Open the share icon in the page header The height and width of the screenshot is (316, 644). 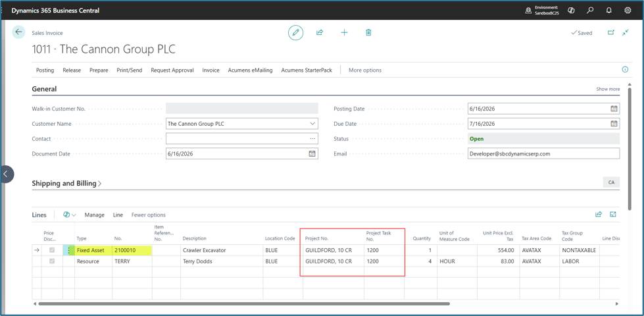click(x=320, y=32)
